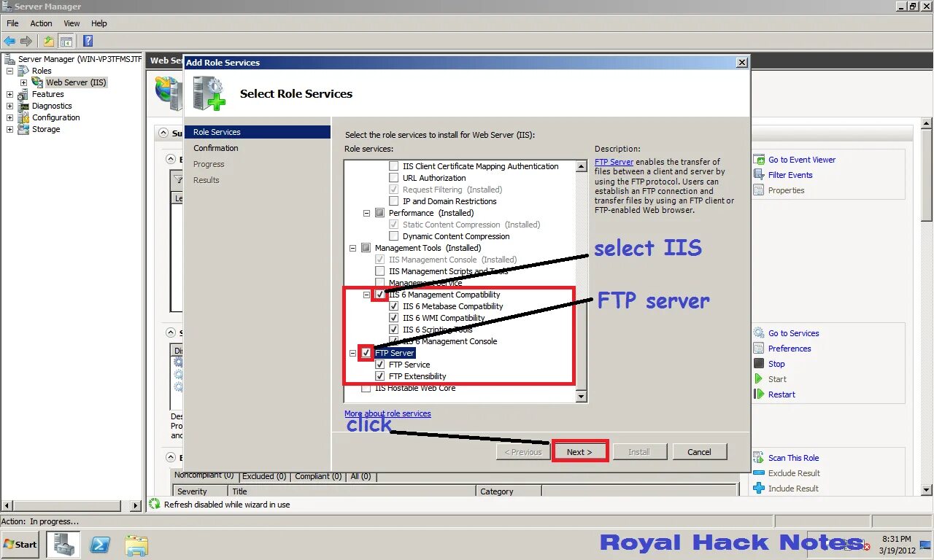934x560 pixels.
Task: Click the Cancel button
Action: [699, 452]
